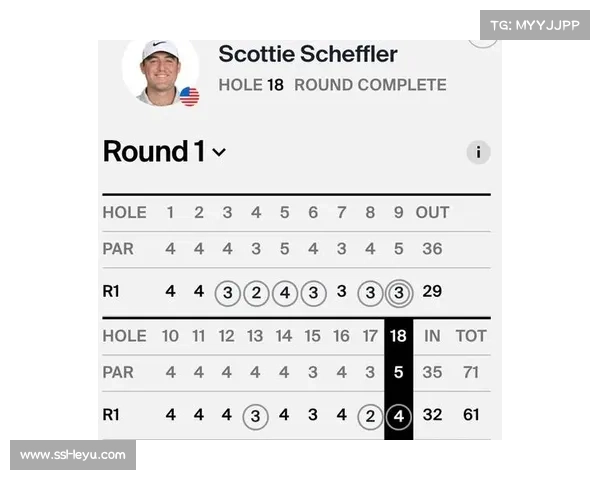600x480 pixels.
Task: Click the circled 2 on hole 17
Action: tap(370, 416)
